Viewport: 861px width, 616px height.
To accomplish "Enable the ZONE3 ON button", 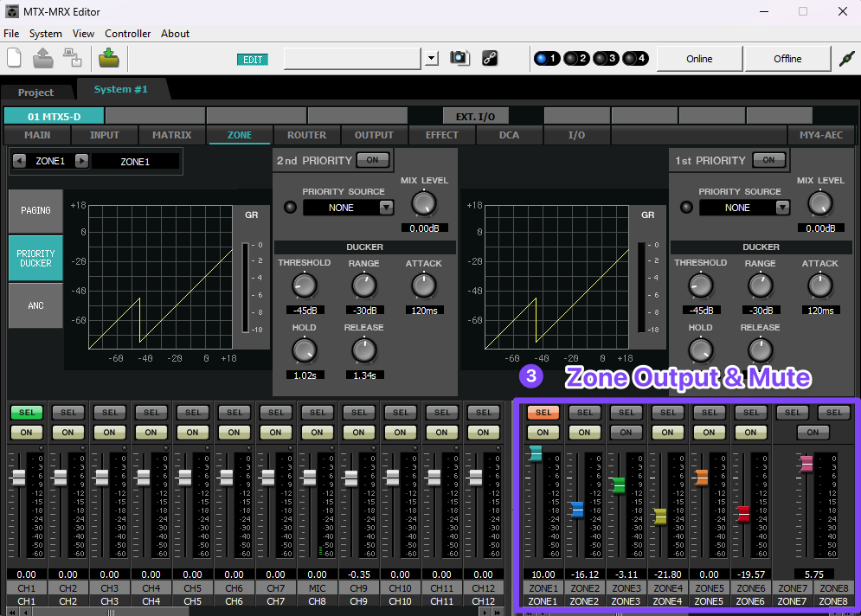I will click(x=626, y=433).
